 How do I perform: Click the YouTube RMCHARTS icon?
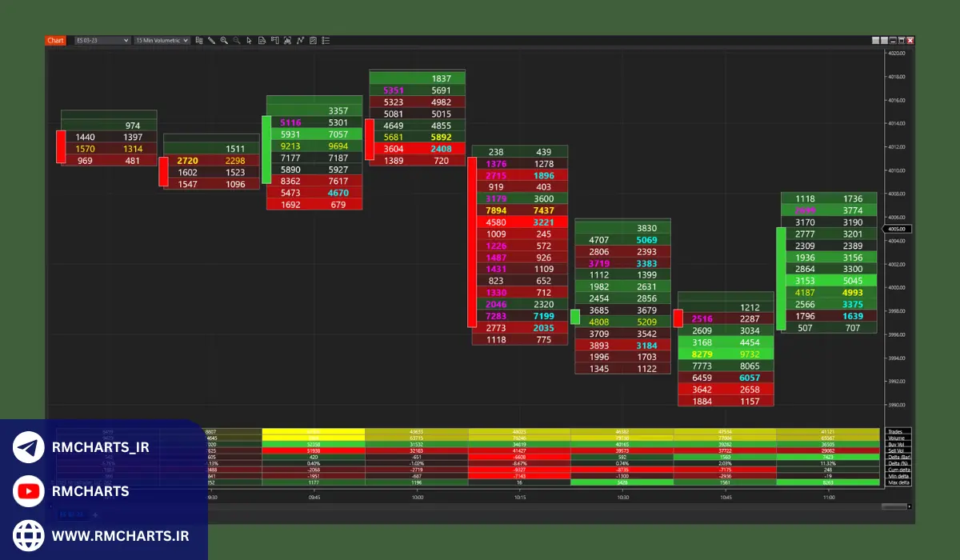[28, 491]
